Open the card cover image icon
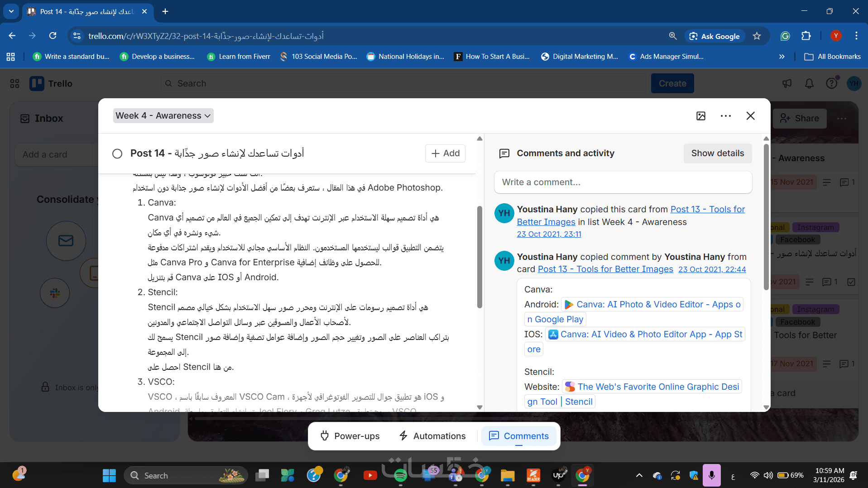Viewport: 868px width, 488px height. (x=701, y=116)
